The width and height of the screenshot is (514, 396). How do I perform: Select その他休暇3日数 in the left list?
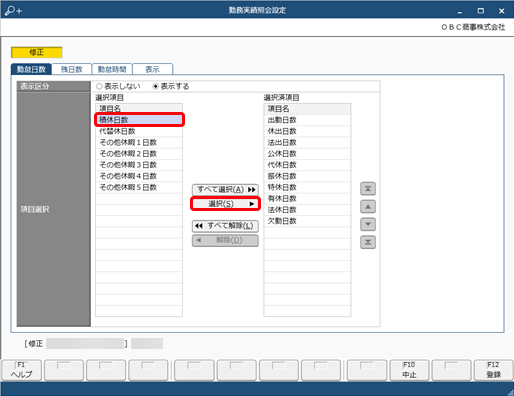pos(139,165)
